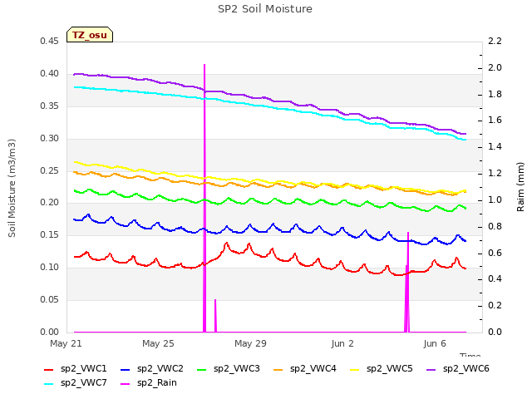This screenshot has height=399, width=532.
Task: Click the purple sp2_VWC6 legend swatch
Action: 431,370
